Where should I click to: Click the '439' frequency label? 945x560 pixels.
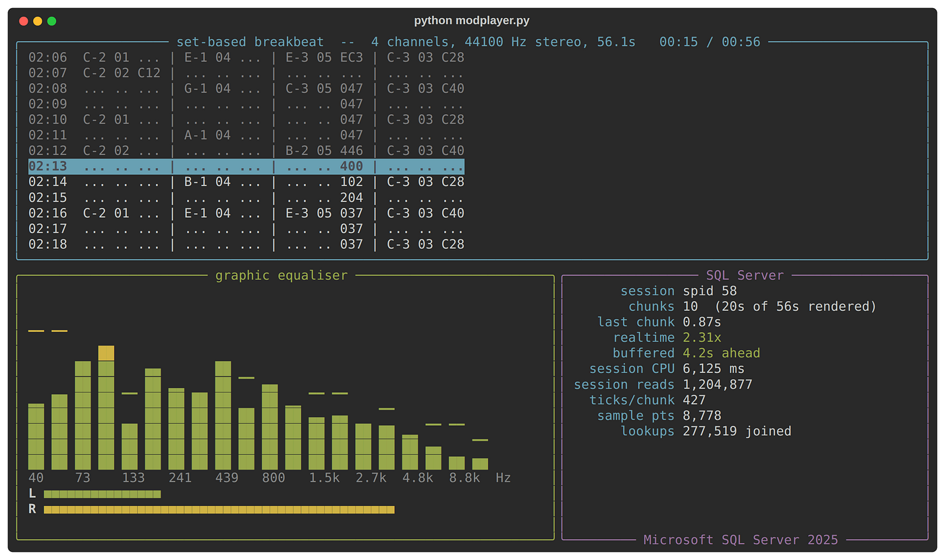227,478
